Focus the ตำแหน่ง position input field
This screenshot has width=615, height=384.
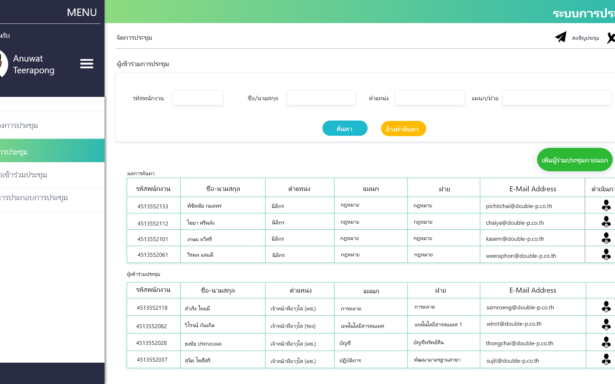tap(429, 98)
